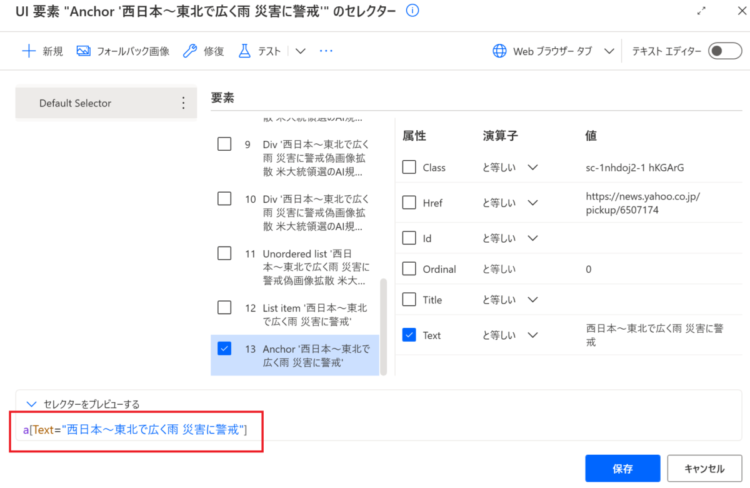This screenshot has height=488, width=750.
Task: Uncheck the Text attribute checkbox
Action: click(x=409, y=335)
